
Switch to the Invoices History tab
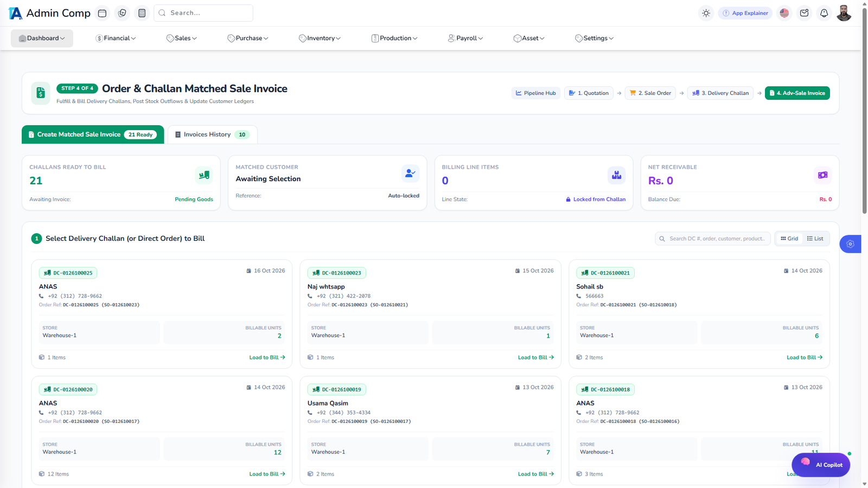click(213, 134)
